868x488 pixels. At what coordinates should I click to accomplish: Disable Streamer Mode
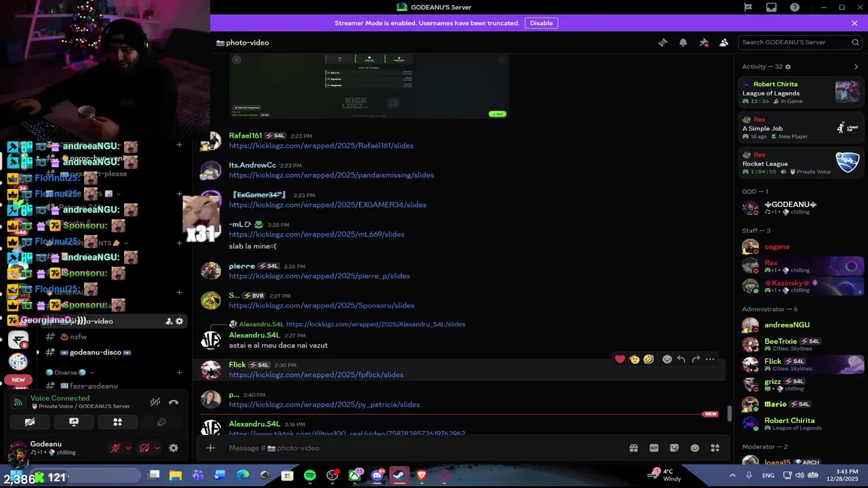pyautogui.click(x=541, y=23)
